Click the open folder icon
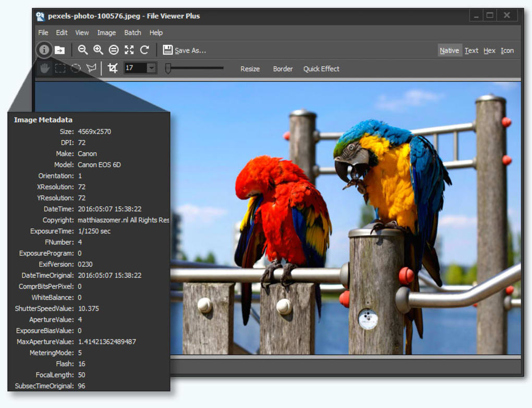532x408 pixels. (60, 50)
